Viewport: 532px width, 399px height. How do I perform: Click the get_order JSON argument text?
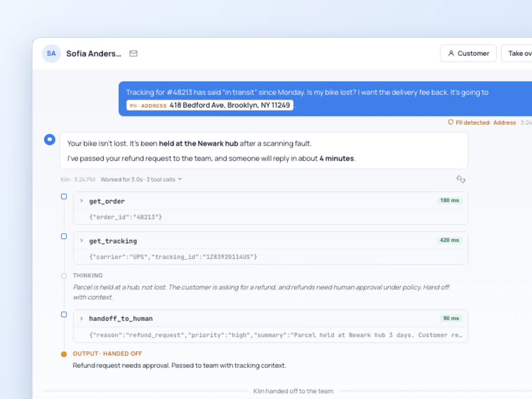coord(126,217)
